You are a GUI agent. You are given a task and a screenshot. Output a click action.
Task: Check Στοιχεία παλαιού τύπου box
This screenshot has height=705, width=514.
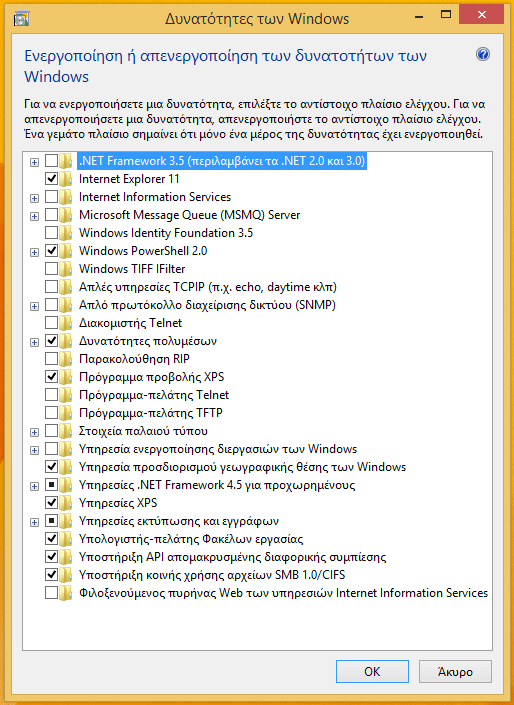tap(51, 430)
